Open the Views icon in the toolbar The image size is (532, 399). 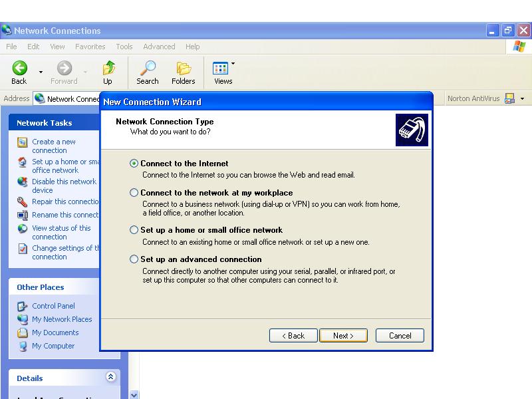[x=220, y=68]
